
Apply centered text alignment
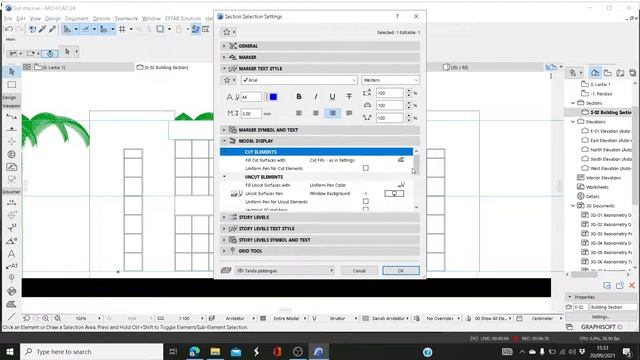316,113
